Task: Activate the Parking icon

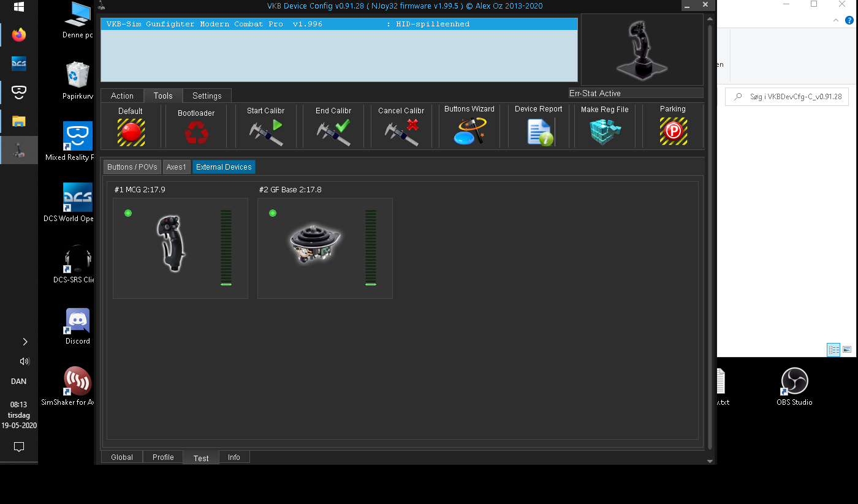Action: point(673,132)
